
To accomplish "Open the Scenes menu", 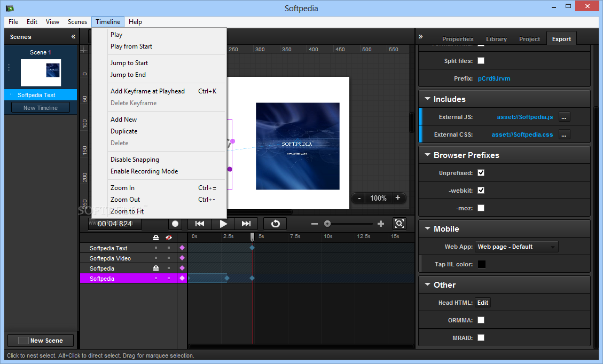I will click(77, 22).
